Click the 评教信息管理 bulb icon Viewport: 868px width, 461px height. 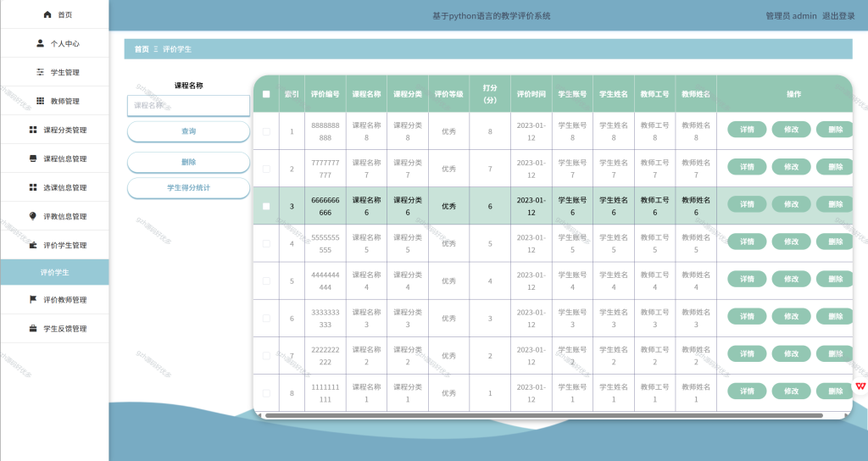(x=33, y=216)
